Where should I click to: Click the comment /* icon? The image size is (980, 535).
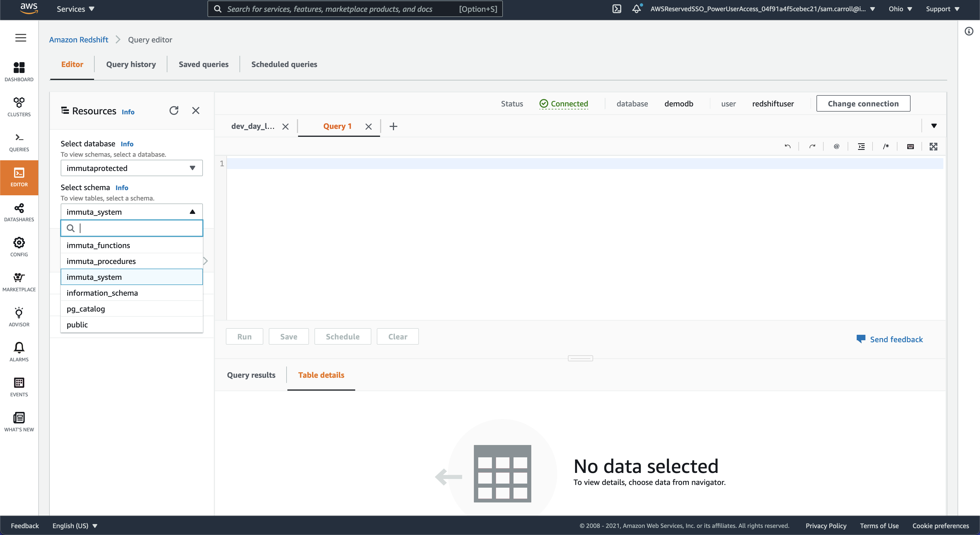point(886,147)
